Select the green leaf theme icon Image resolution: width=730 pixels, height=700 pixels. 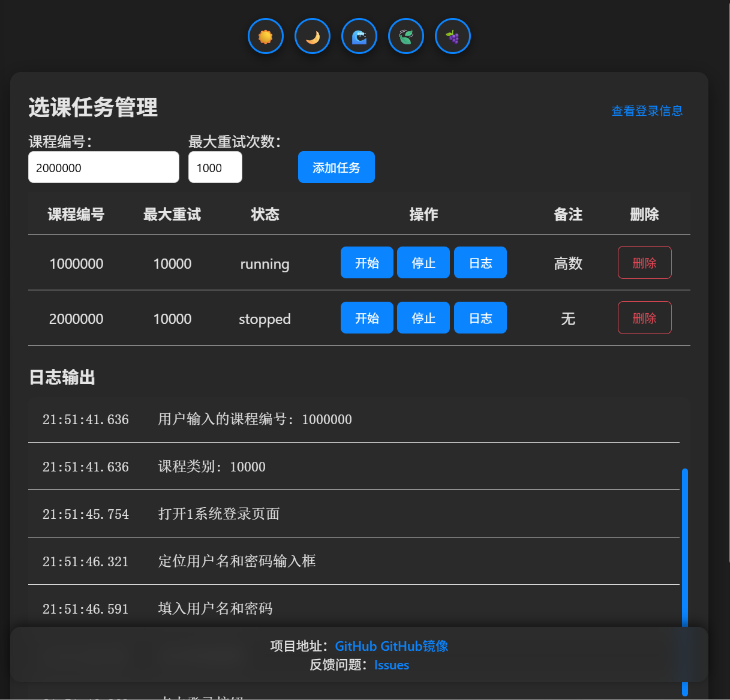coord(406,36)
